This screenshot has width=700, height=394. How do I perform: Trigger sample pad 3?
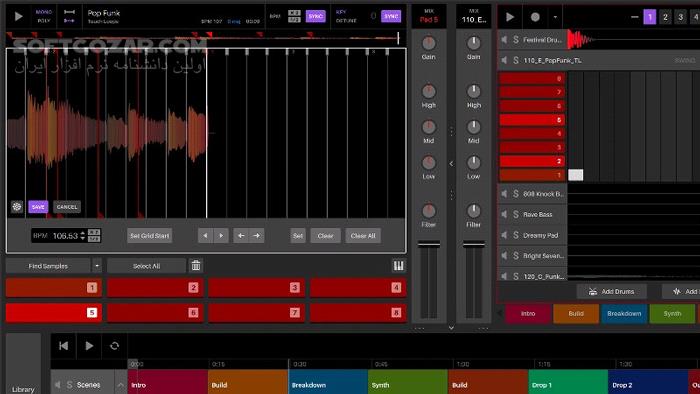pos(257,288)
